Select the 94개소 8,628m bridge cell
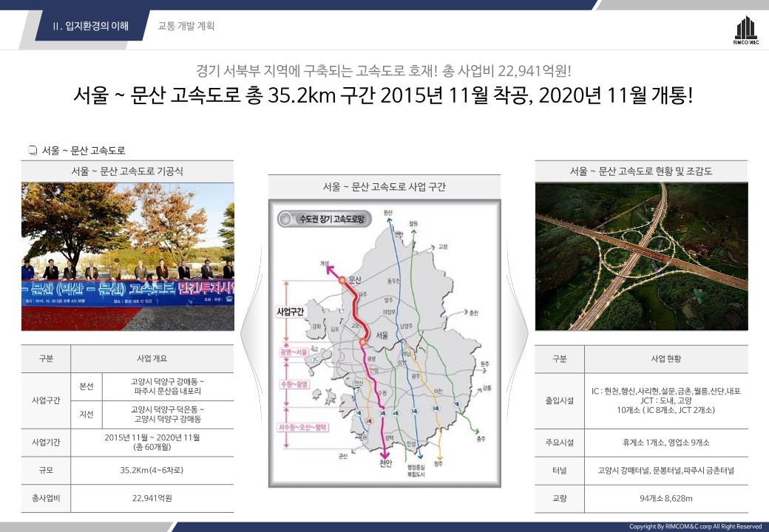Screen dimensions: 769x532 tap(665, 499)
